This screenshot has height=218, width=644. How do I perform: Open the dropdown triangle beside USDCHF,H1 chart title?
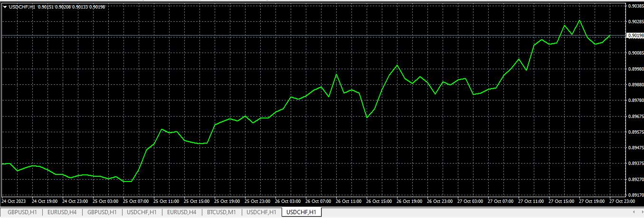tap(5, 7)
